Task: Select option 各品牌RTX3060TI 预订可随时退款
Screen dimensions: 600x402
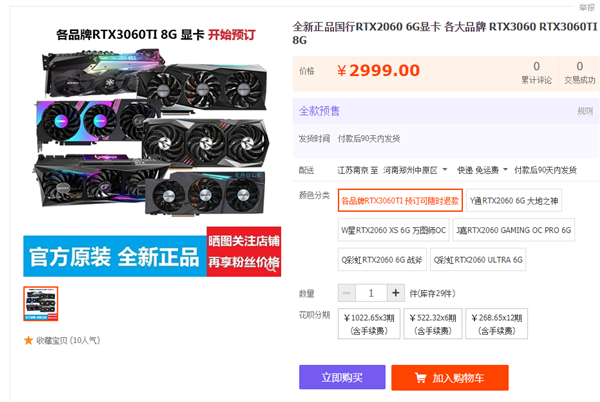Action: [x=400, y=200]
